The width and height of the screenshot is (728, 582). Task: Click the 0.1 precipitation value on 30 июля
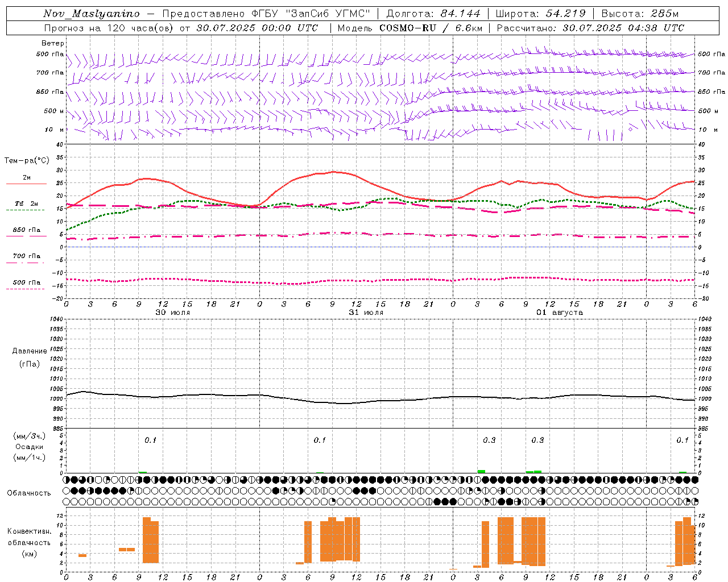150,440
